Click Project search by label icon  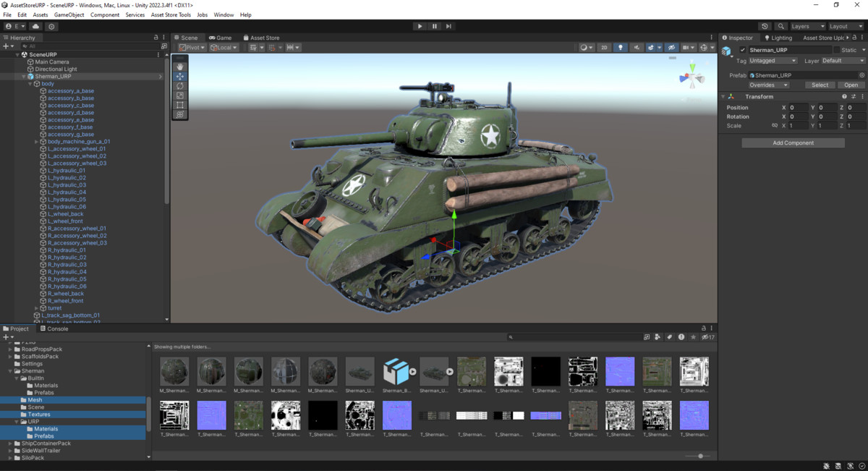click(669, 337)
